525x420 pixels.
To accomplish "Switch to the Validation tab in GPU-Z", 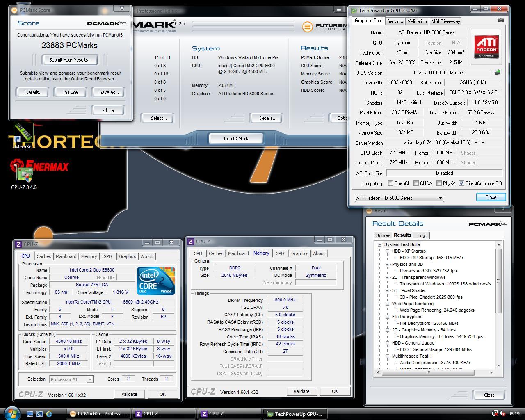I will pyautogui.click(x=417, y=21).
